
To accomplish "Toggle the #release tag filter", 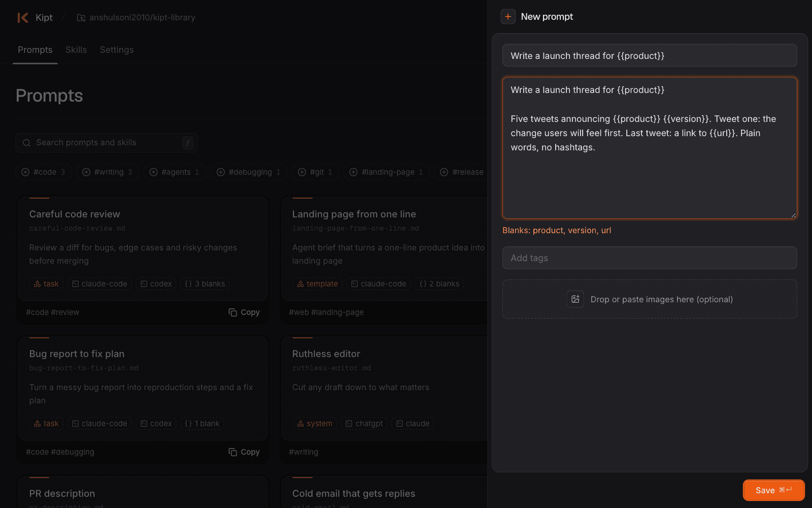I will tap(461, 172).
